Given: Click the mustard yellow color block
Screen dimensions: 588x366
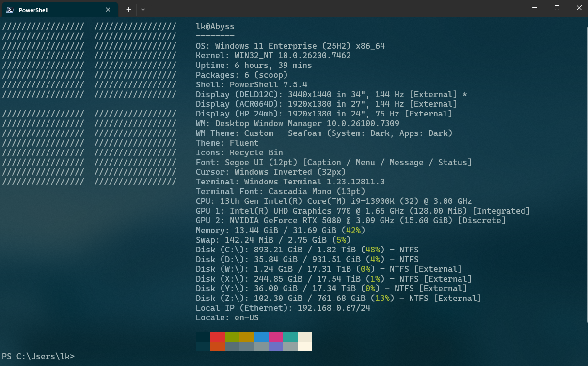Looking at the screenshot, I should coord(247,337).
